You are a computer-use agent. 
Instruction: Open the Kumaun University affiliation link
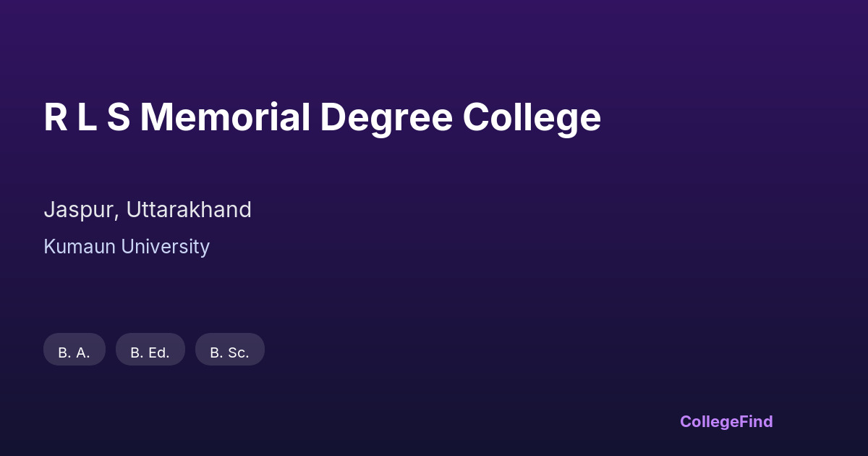click(127, 246)
